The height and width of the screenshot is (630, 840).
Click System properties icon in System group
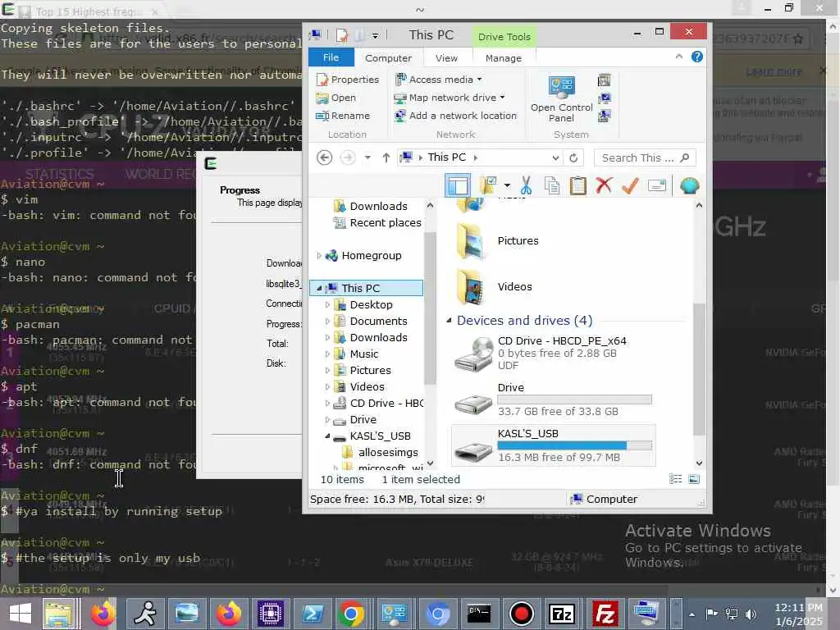[605, 98]
